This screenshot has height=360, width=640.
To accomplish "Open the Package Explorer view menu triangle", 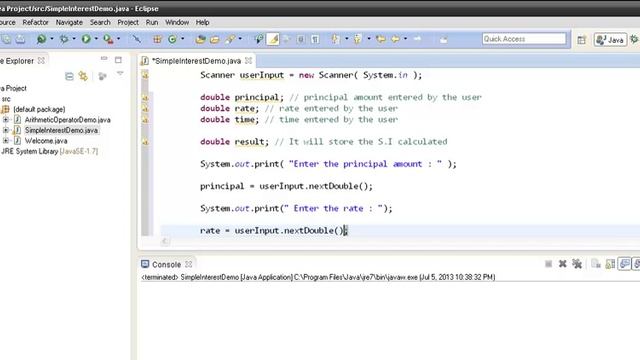I will pyautogui.click(x=120, y=74).
